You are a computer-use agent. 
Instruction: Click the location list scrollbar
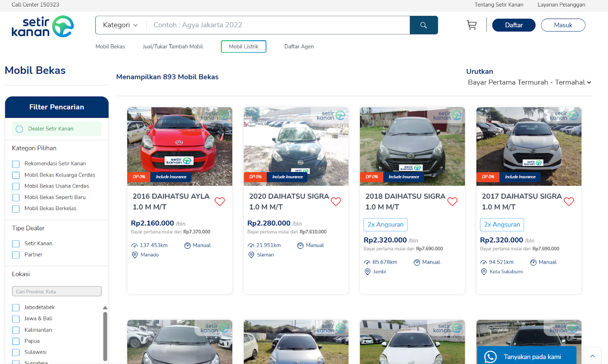tap(105, 336)
